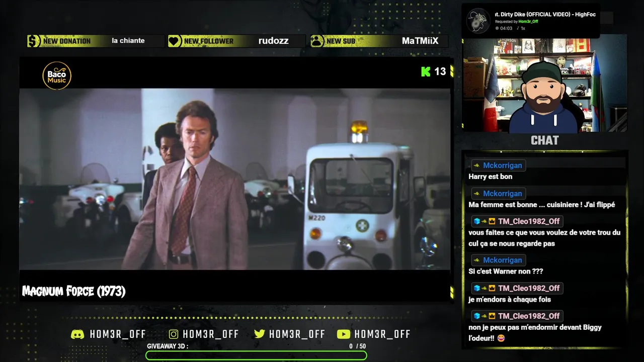Click the 'Magnum Force (1973)' title
The width and height of the screenshot is (644, 362).
point(74,291)
